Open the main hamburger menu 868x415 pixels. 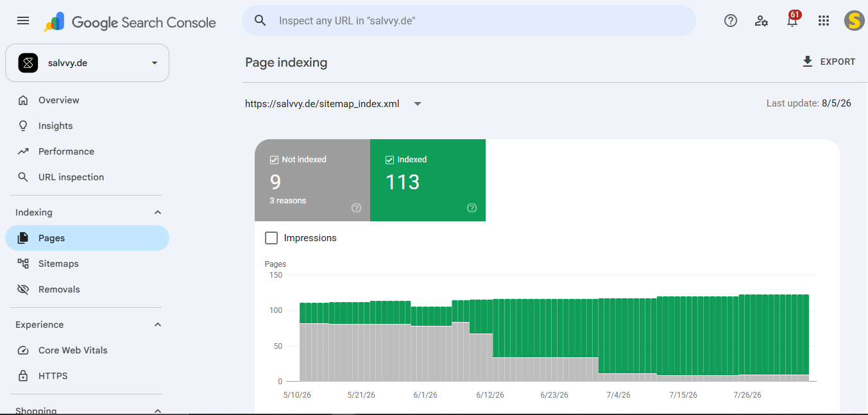(x=23, y=21)
